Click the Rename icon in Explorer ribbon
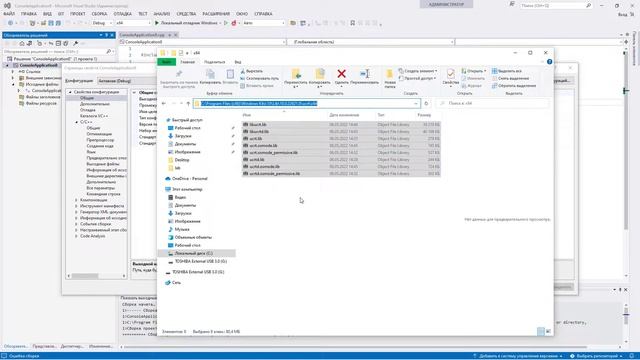The width and height of the screenshot is (640, 360). pos(364,74)
